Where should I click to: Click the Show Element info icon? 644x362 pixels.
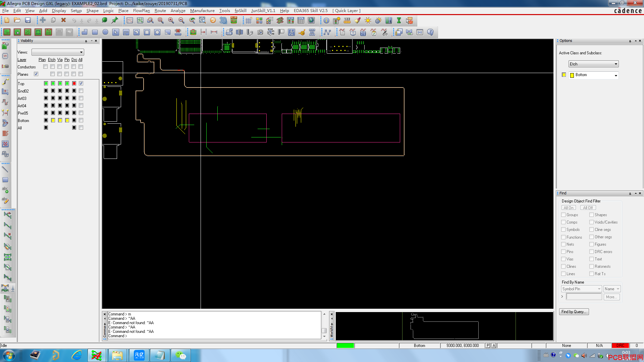coord(326,20)
